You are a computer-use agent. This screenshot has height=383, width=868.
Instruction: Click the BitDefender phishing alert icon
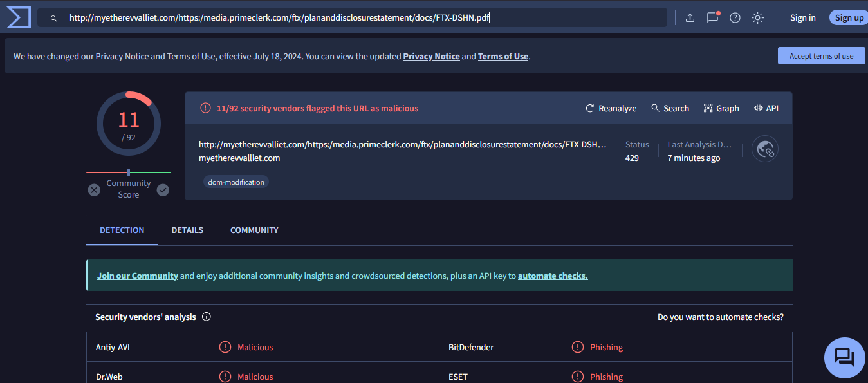click(578, 347)
